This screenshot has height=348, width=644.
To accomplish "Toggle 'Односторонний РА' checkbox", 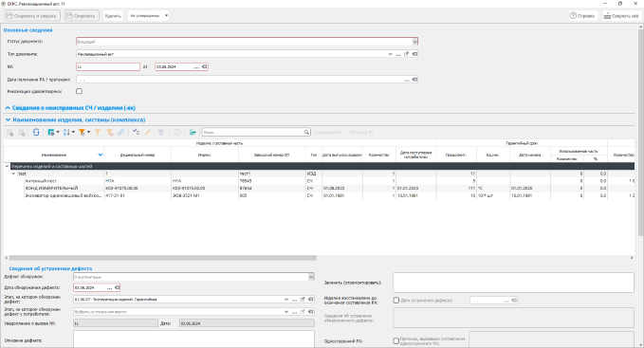I will (x=396, y=341).
